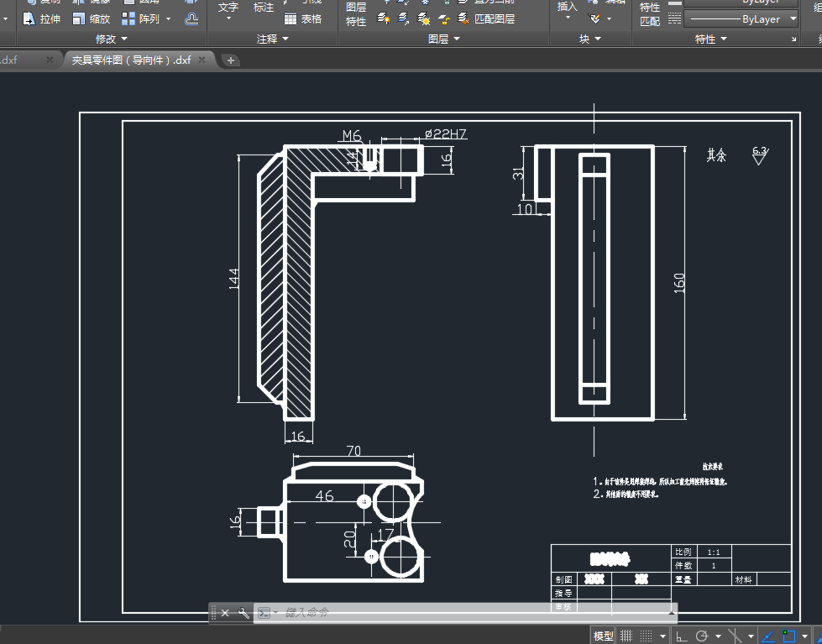The width and height of the screenshot is (822, 644).
Task: Click the Isolate Layer icon with blue arrow
Action: tap(403, 19)
